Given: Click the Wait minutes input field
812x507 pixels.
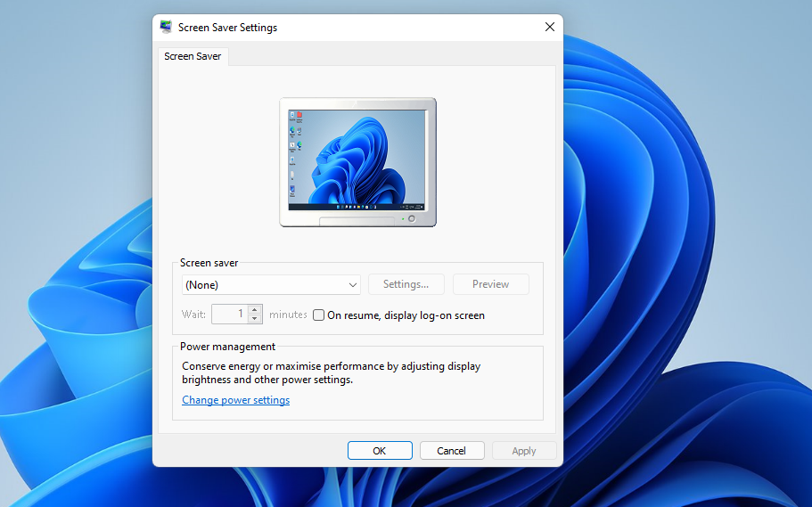Looking at the screenshot, I should (229, 314).
